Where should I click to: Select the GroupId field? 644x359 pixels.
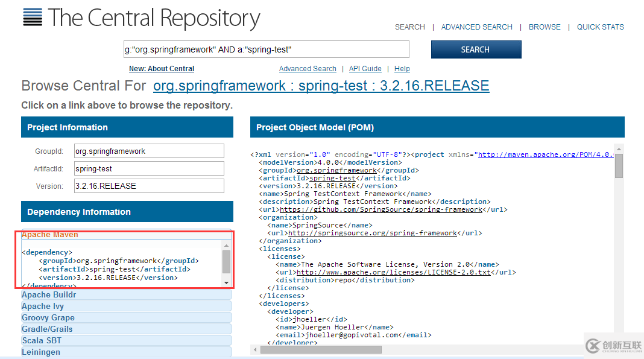149,151
